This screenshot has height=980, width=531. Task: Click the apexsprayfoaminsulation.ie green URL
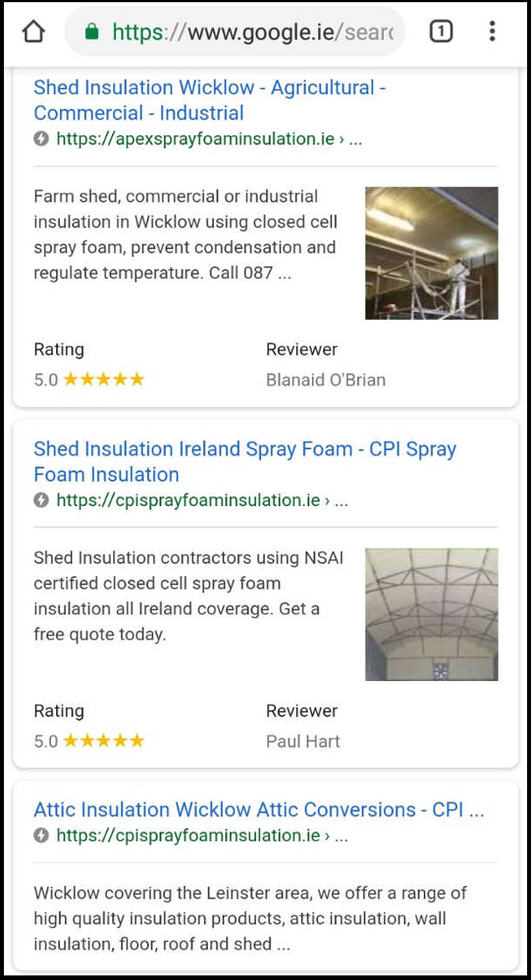tap(196, 140)
